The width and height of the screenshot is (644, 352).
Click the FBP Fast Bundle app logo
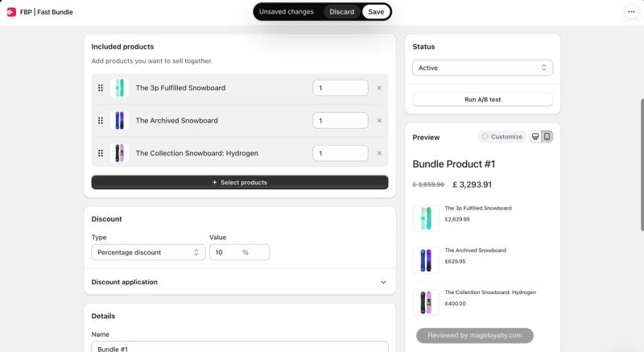pyautogui.click(x=11, y=12)
